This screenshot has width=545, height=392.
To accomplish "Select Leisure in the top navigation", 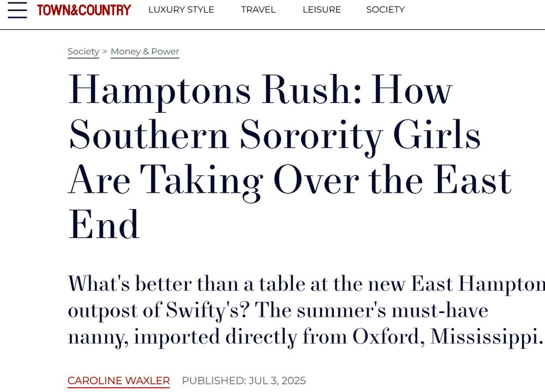I will click(x=321, y=10).
